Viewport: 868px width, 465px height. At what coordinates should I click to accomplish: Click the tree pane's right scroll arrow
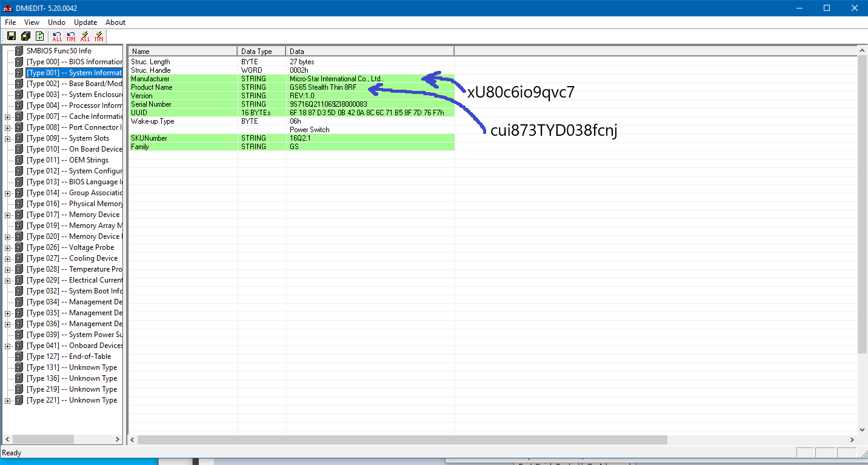tap(118, 440)
